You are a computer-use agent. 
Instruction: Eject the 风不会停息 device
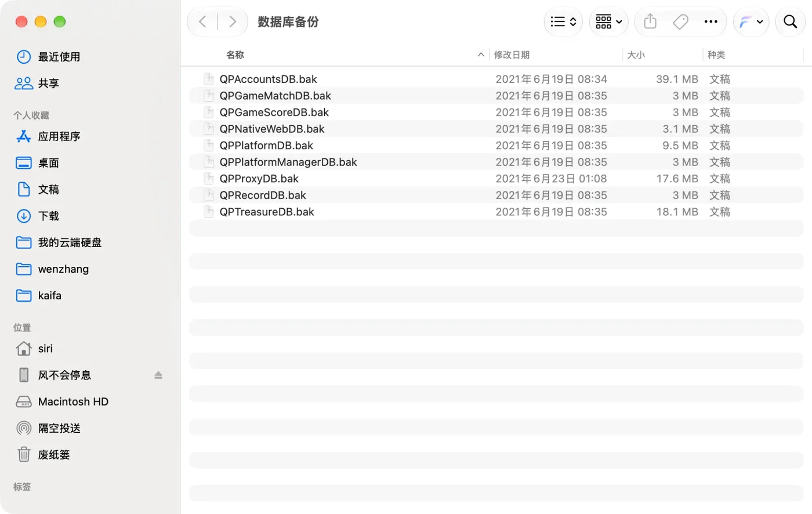tap(158, 375)
